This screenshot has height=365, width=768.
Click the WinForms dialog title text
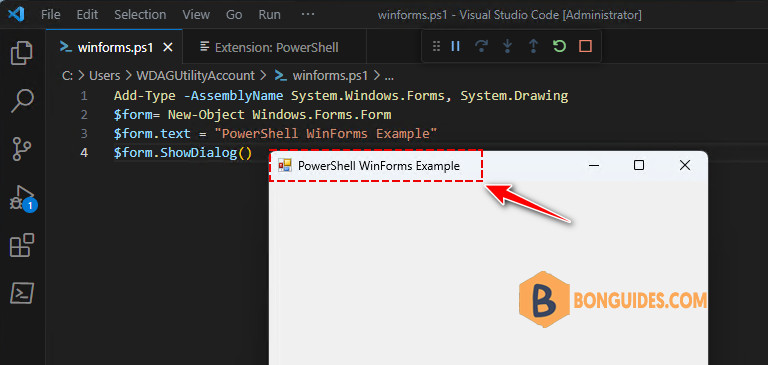[x=379, y=166]
